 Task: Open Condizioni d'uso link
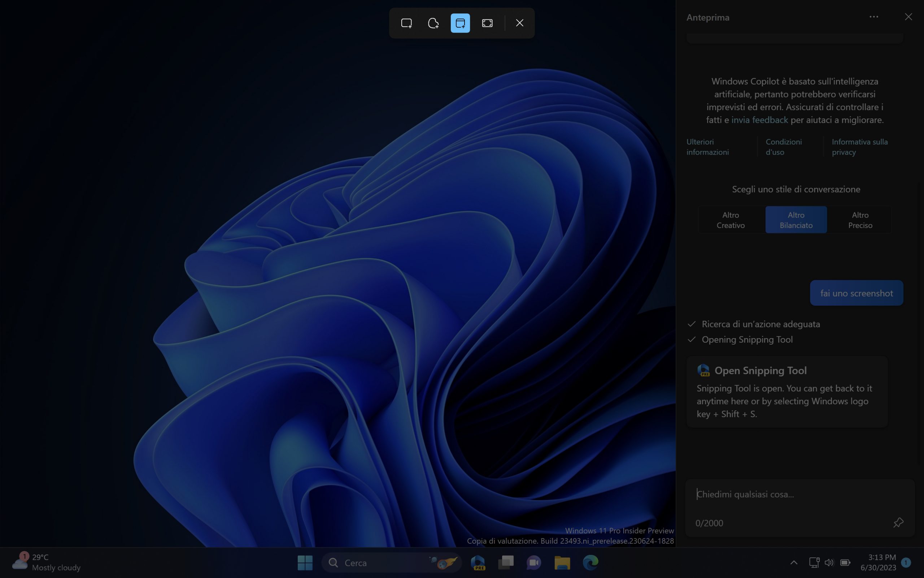(x=784, y=147)
